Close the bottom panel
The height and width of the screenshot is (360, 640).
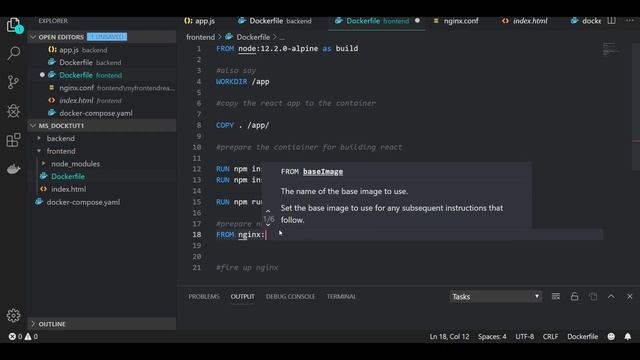(630, 297)
